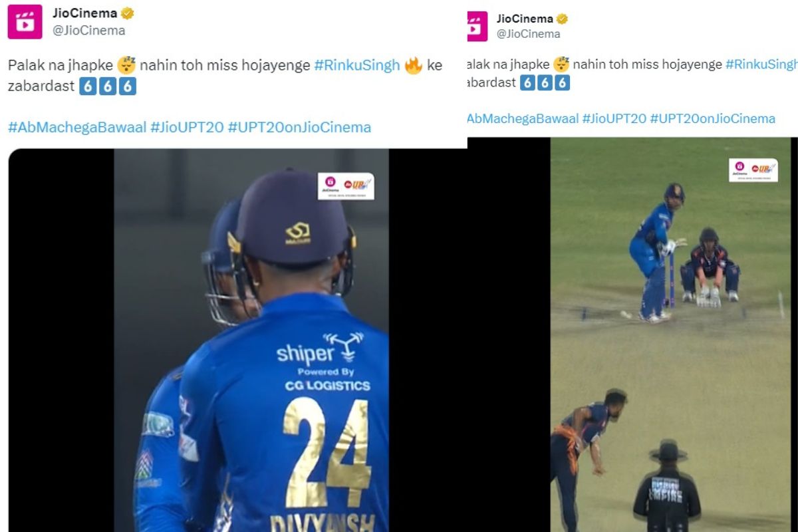
Task: Click the JioCinema avatar in the left tweet
Action: click(25, 22)
